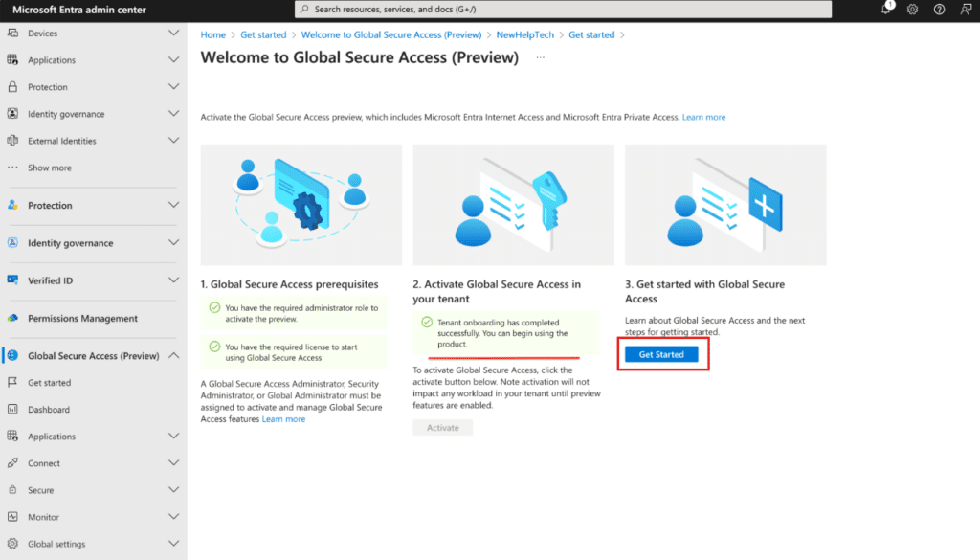Image resolution: width=980 pixels, height=560 pixels.
Task: Select the Verified ID menu label
Action: point(50,280)
